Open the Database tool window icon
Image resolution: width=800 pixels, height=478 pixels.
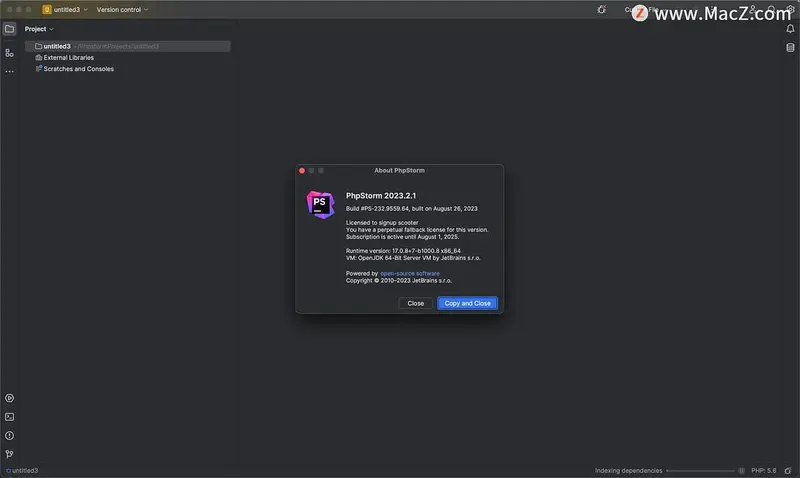coord(790,47)
